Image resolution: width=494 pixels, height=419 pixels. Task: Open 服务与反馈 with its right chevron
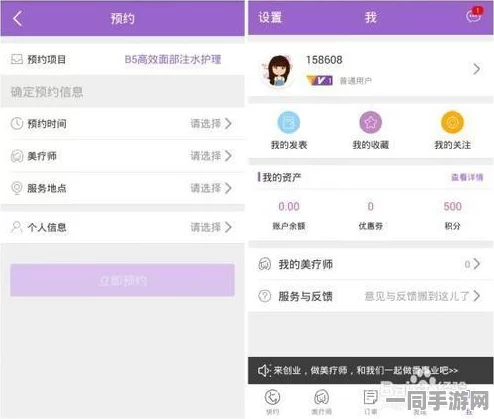[477, 296]
